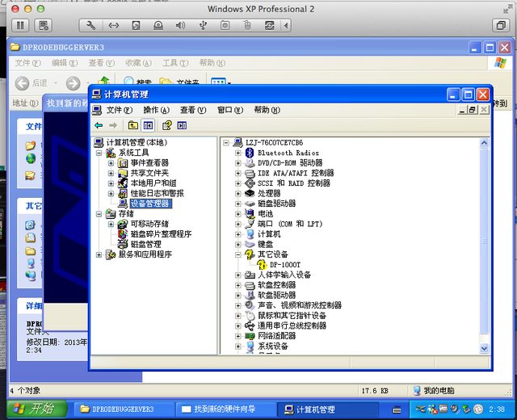Toggle the show/hide console tree icon
This screenshot has width=517, height=420.
(x=148, y=125)
